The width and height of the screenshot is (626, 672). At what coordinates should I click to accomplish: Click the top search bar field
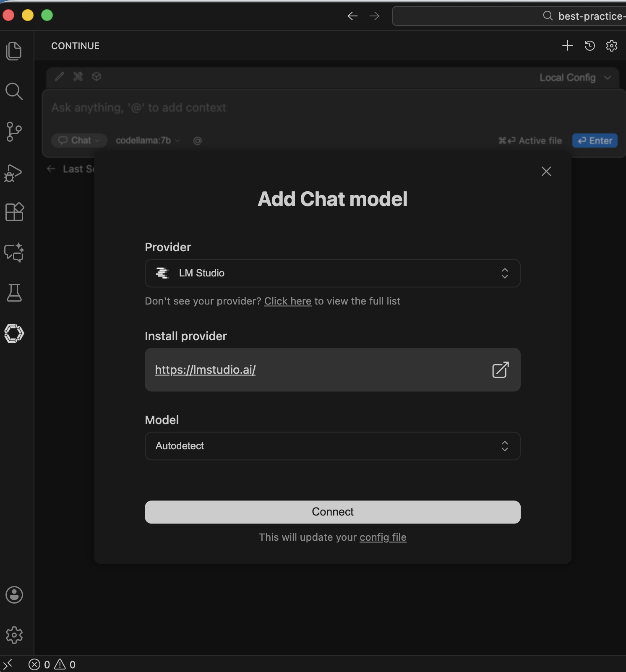[x=509, y=16]
